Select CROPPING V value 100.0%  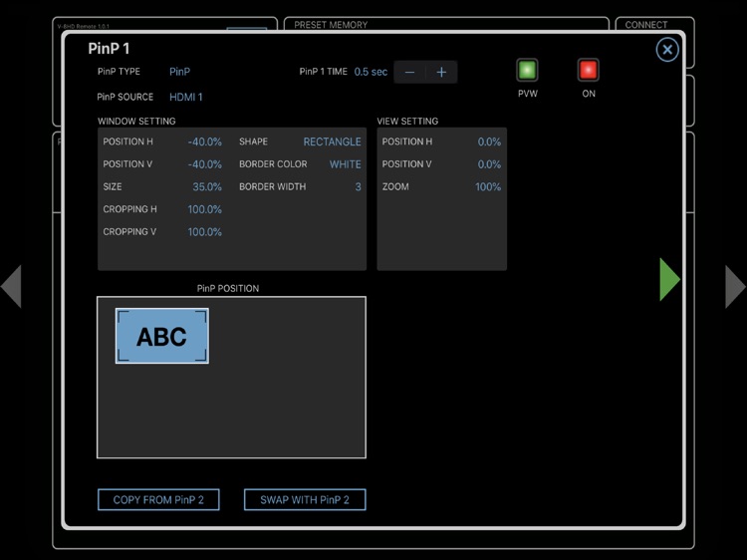click(205, 231)
